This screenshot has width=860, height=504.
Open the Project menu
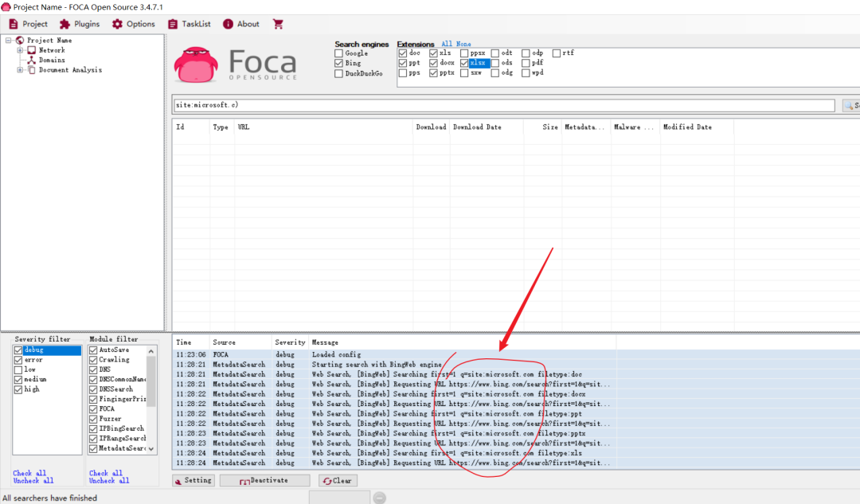coord(28,24)
